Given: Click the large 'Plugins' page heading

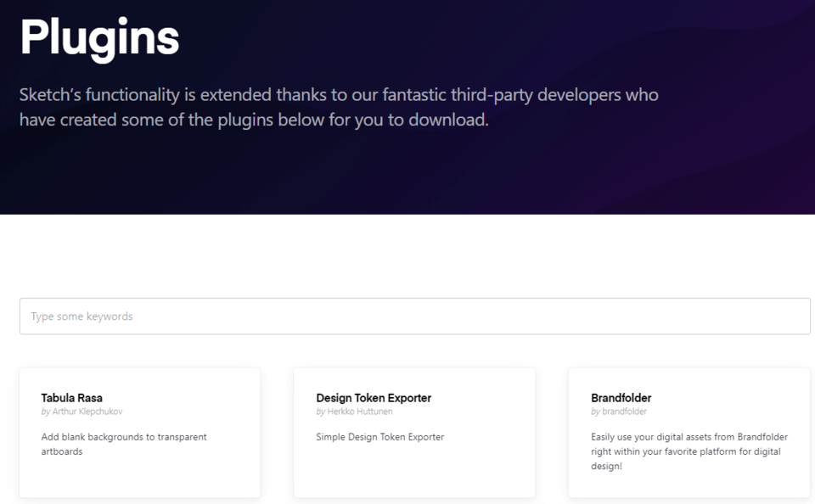Looking at the screenshot, I should click(x=99, y=37).
